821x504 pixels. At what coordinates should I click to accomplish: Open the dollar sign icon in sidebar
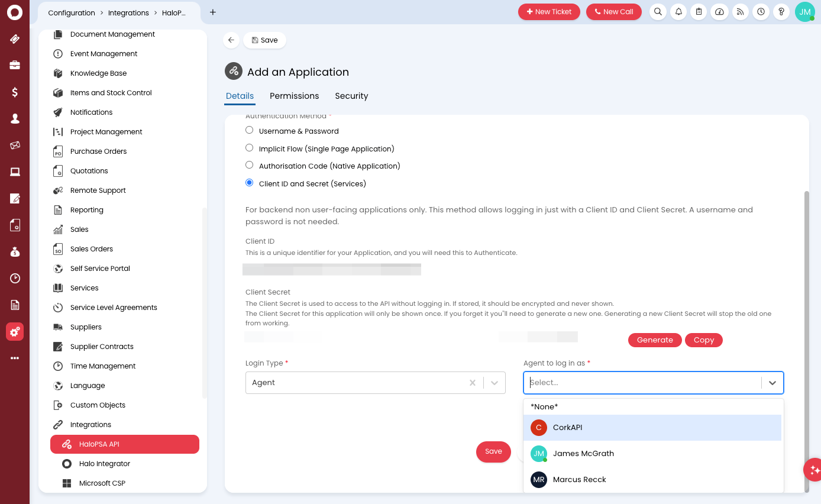pos(15,92)
